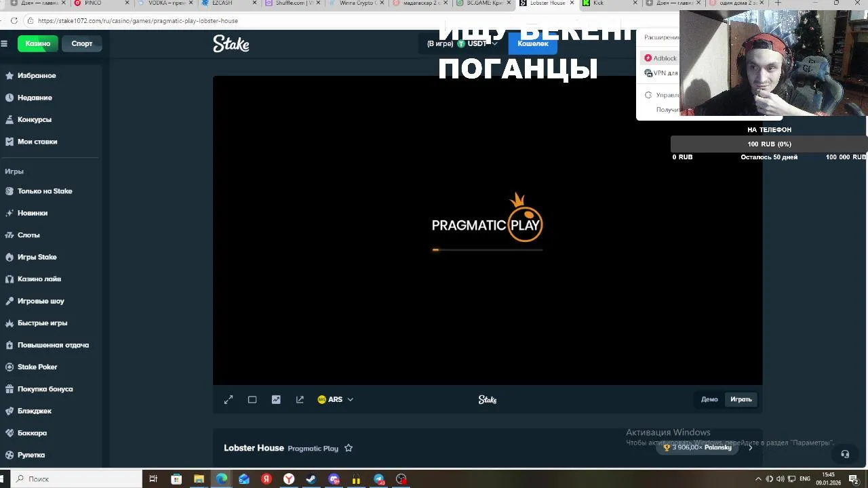Screen dimensions: 868x488
Task: Click the Lobster House game title
Action: click(254, 448)
